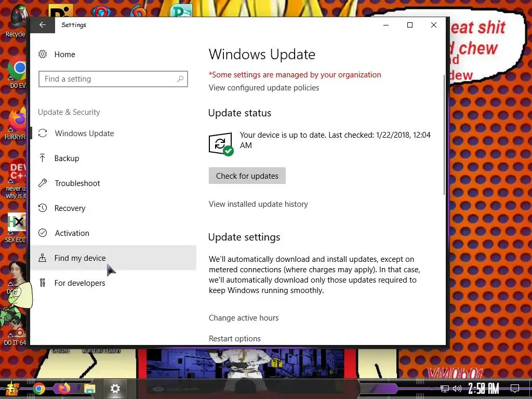Screen dimensions: 532x399
Task: Select the Dev C++ desktop shortcut
Action: tap(16, 179)
